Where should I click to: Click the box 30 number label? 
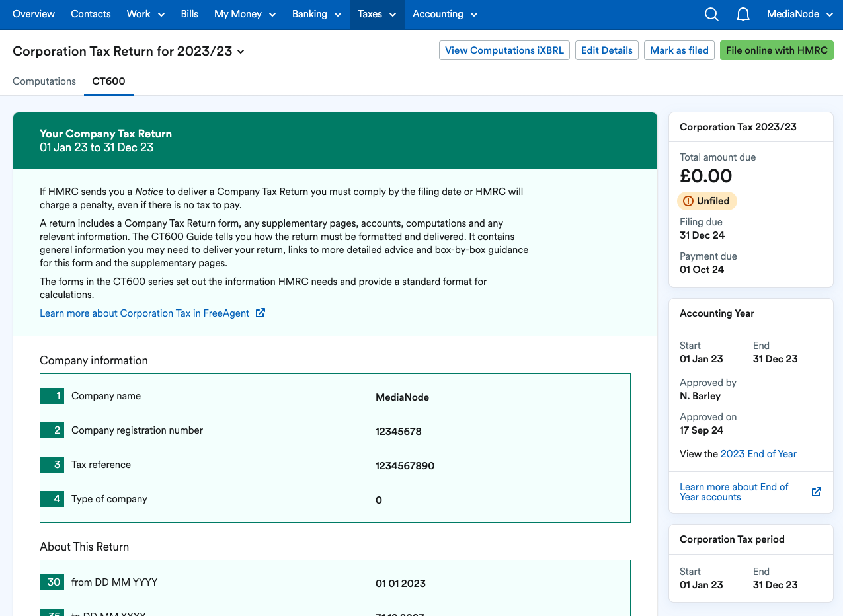[52, 582]
